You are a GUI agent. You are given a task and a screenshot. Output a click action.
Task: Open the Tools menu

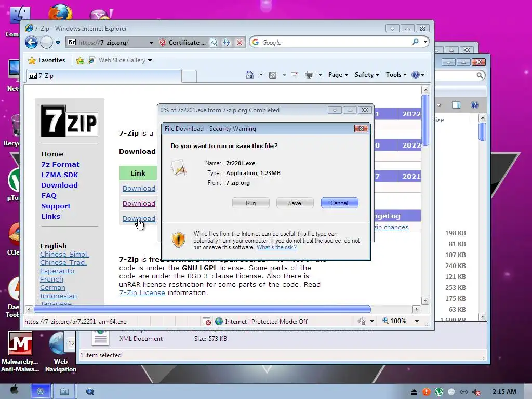(x=396, y=75)
